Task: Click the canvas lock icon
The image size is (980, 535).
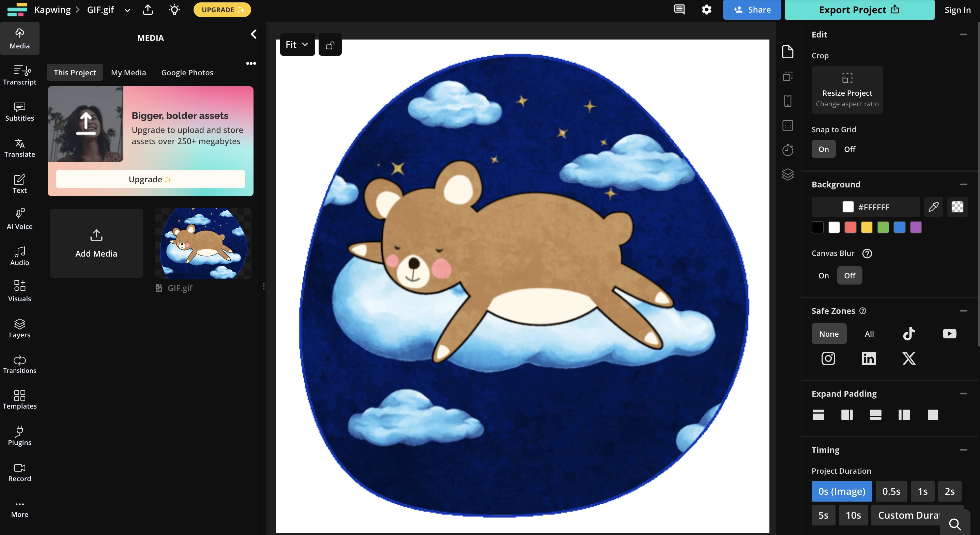Action: click(x=330, y=45)
